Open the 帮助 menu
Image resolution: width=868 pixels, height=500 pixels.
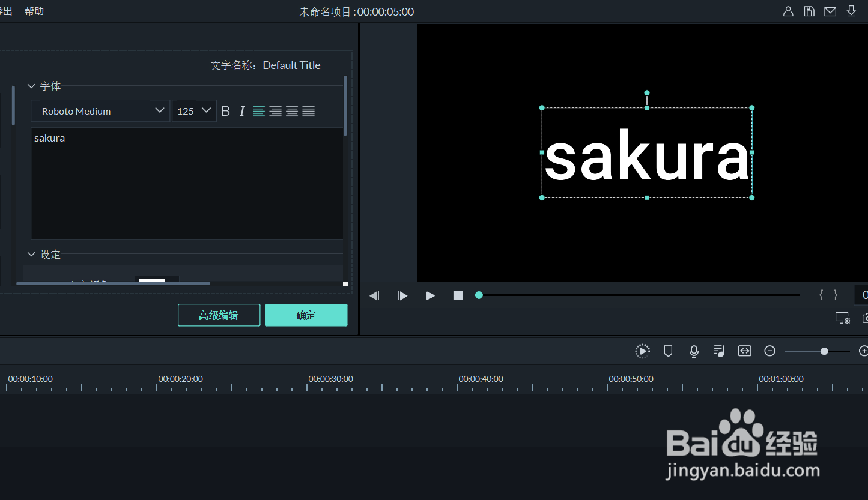[x=34, y=11]
